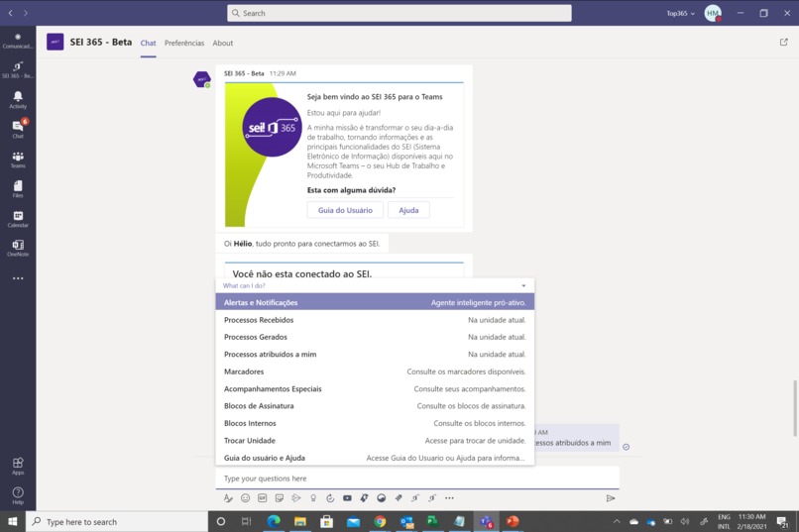The height and width of the screenshot is (532, 799).
Task: Show more apps via sidebar ellipsis
Action: pyautogui.click(x=18, y=278)
